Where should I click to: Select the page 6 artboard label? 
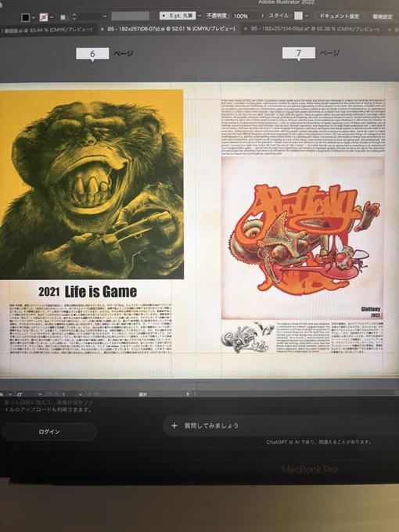click(x=92, y=54)
